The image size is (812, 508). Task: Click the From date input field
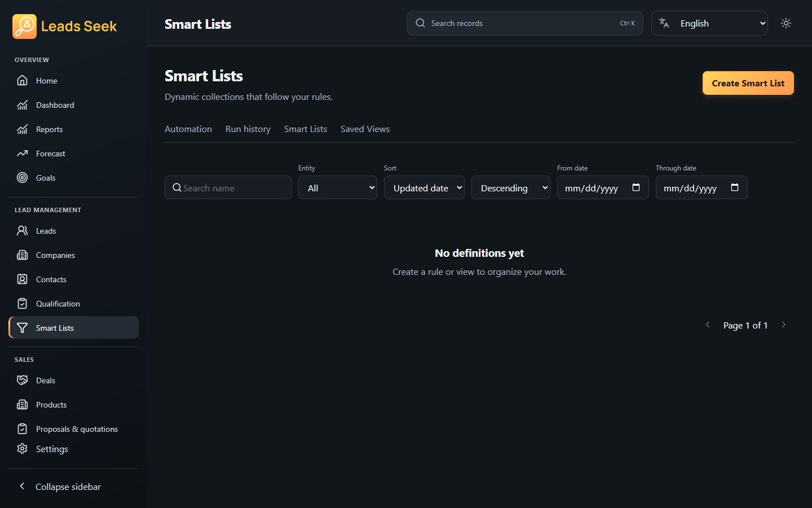pyautogui.click(x=603, y=187)
